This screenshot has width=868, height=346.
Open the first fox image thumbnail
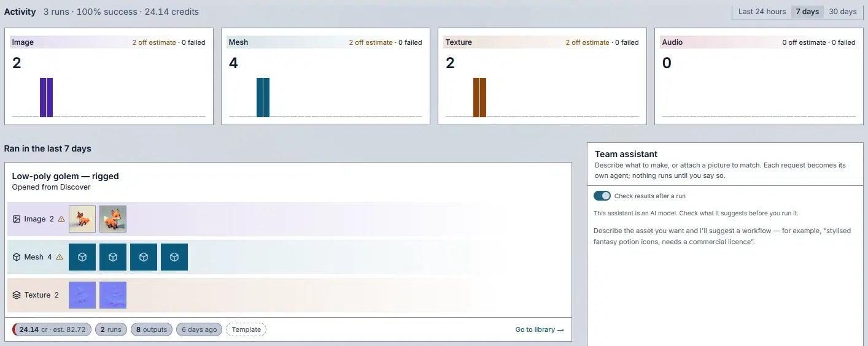coord(82,219)
